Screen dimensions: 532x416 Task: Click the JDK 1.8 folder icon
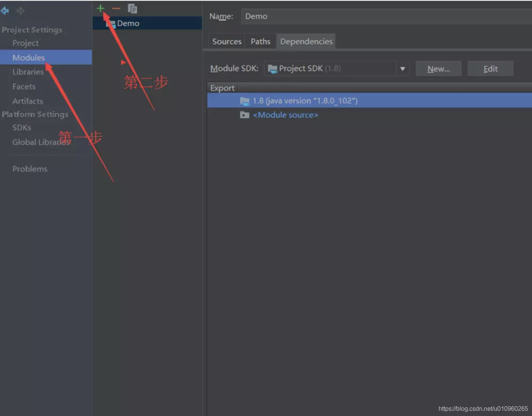[x=245, y=101]
